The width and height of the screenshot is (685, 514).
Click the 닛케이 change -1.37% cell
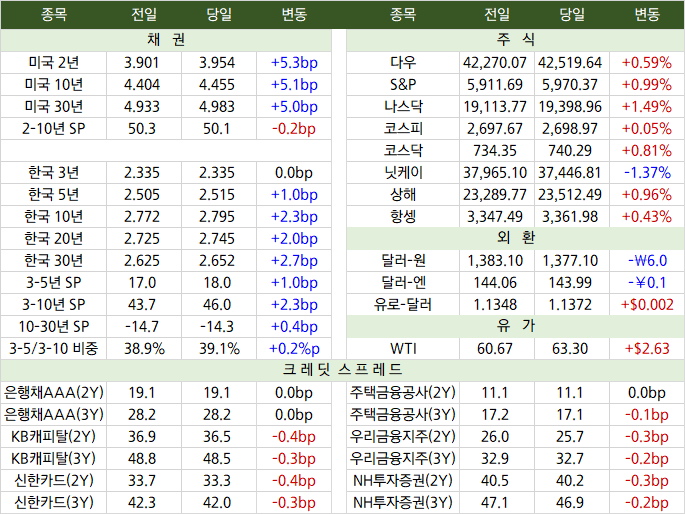[x=647, y=173]
